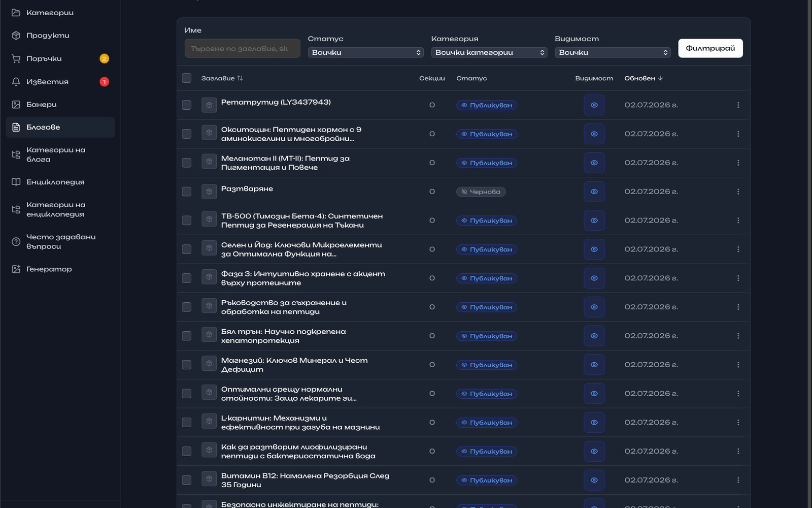
Task: Click the Поръчки shopping cart icon
Action: click(16, 58)
